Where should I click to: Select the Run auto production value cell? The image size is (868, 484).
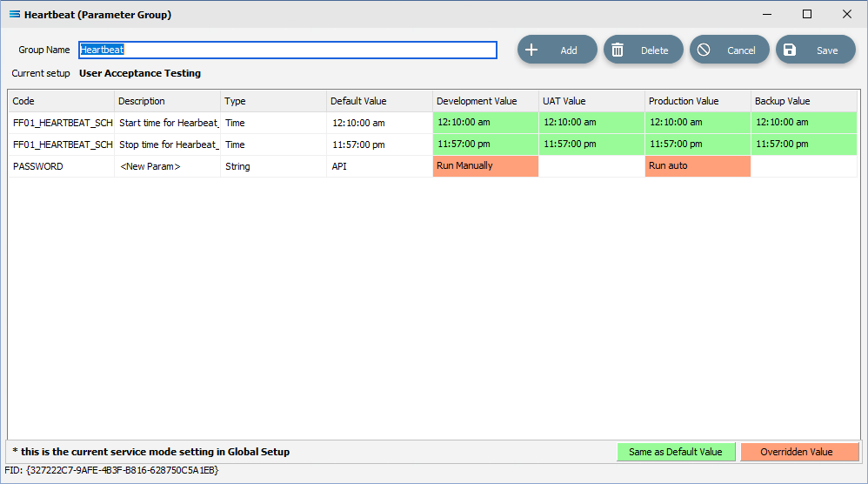pos(698,166)
